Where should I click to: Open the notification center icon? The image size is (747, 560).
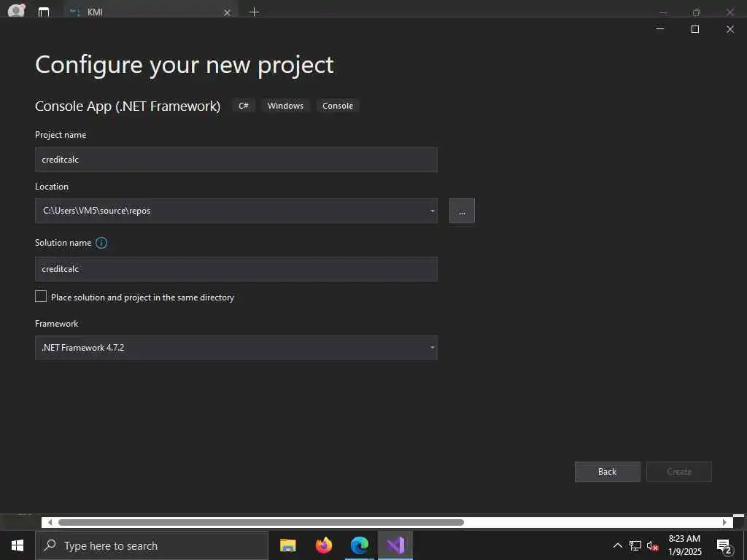[724, 545]
